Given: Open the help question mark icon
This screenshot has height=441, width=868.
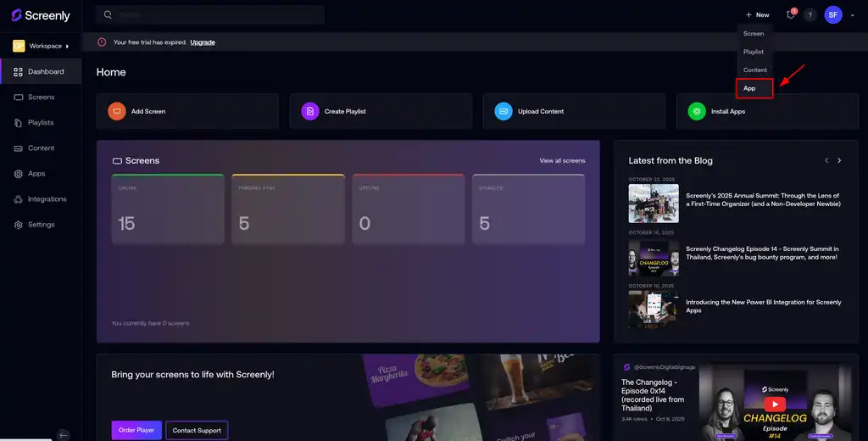Looking at the screenshot, I should [x=810, y=15].
